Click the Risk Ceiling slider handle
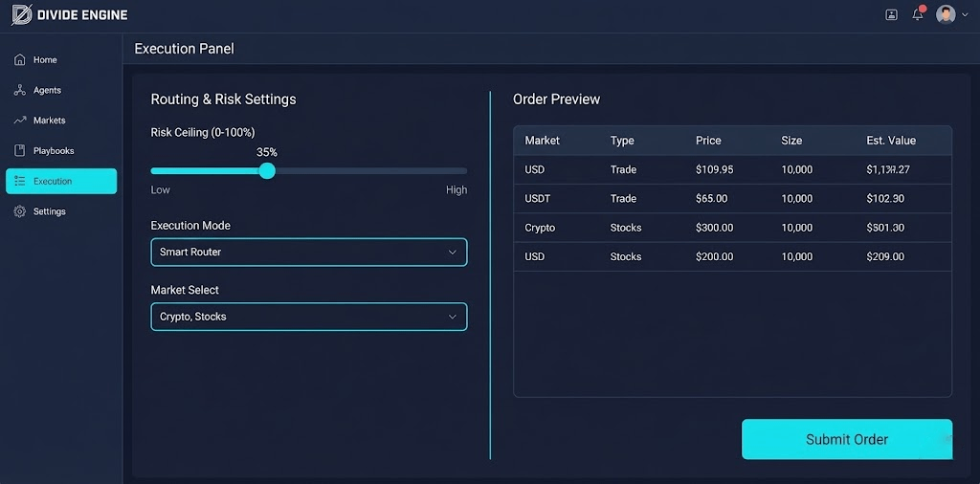The image size is (980, 484). [x=267, y=171]
